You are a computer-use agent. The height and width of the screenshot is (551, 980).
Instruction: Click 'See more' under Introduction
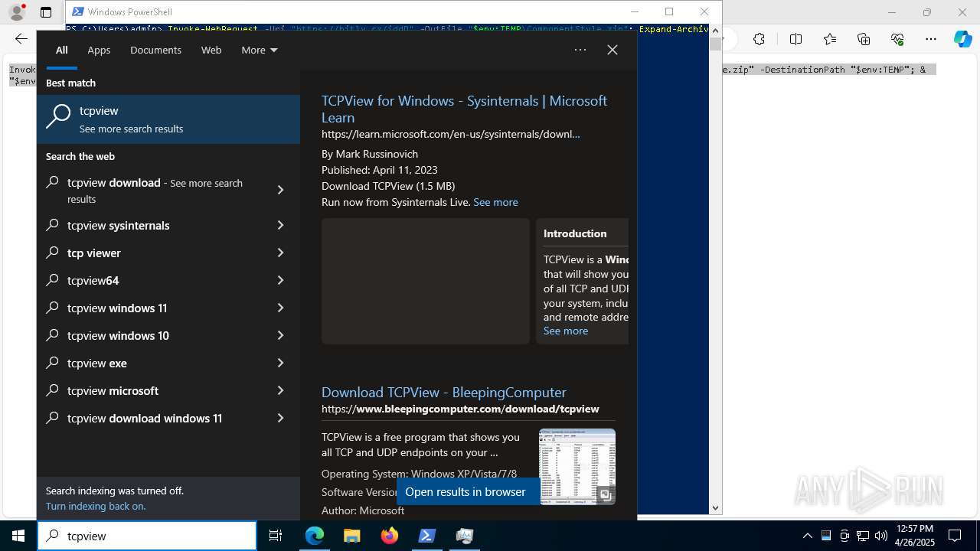tap(566, 331)
